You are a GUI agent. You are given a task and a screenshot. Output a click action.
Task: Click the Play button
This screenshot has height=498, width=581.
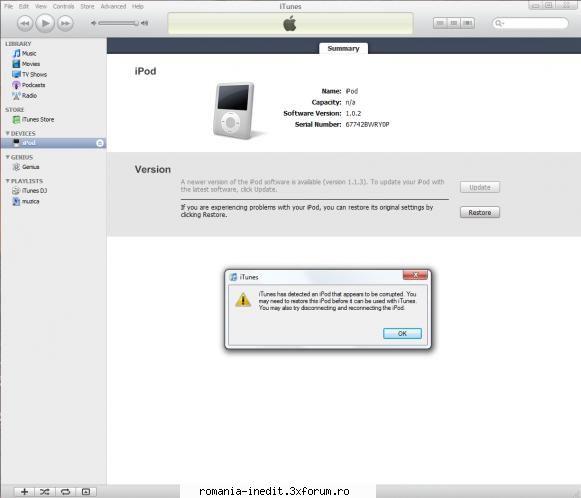point(45,23)
